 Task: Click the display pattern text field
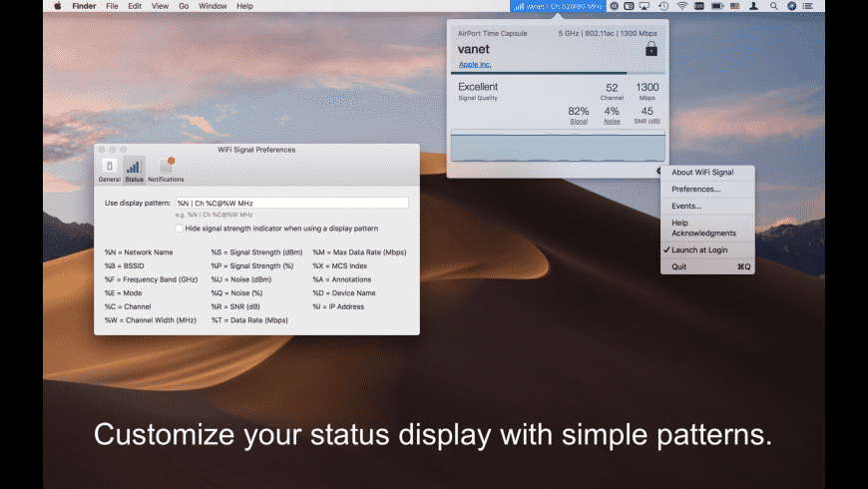(x=291, y=204)
